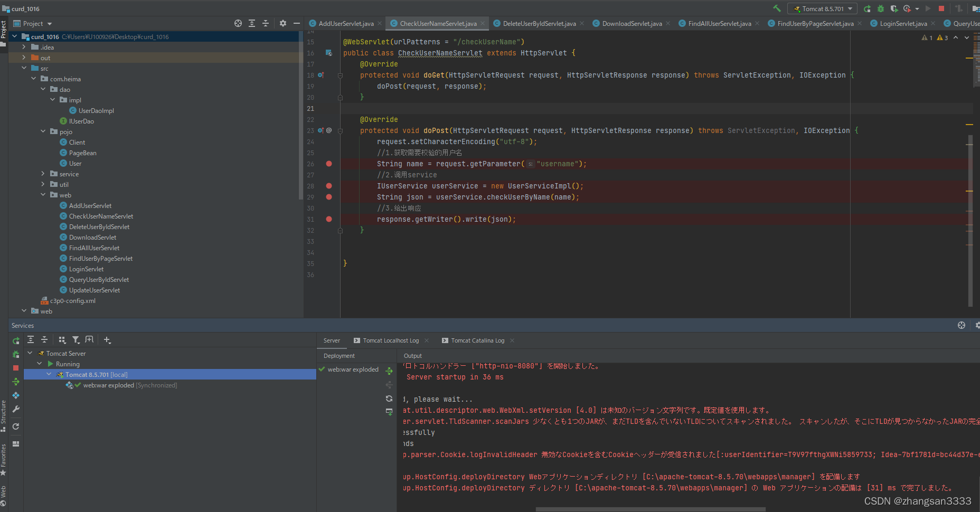Image resolution: width=980 pixels, height=512 pixels.
Task: Click Open in New Tab icon in Services toolbar
Action: 90,340
